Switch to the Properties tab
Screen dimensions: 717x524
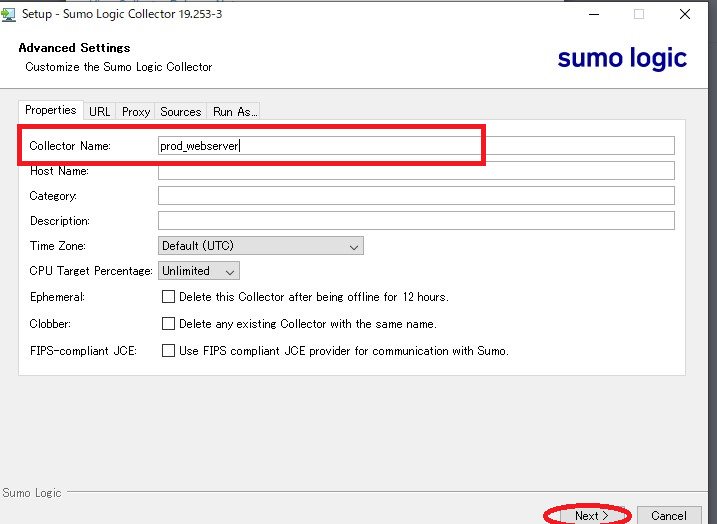[51, 110]
